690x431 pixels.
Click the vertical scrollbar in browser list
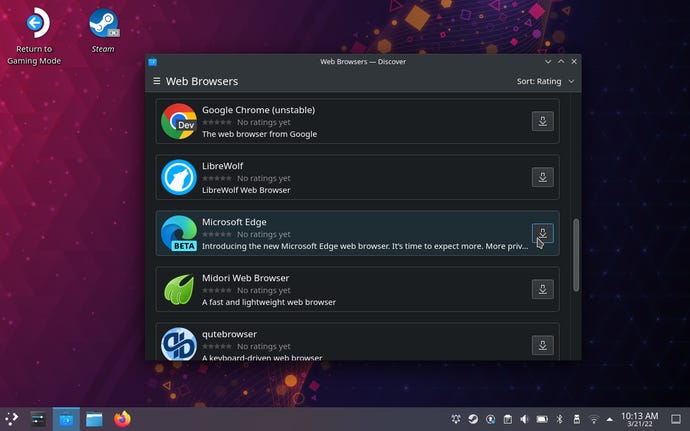575,255
